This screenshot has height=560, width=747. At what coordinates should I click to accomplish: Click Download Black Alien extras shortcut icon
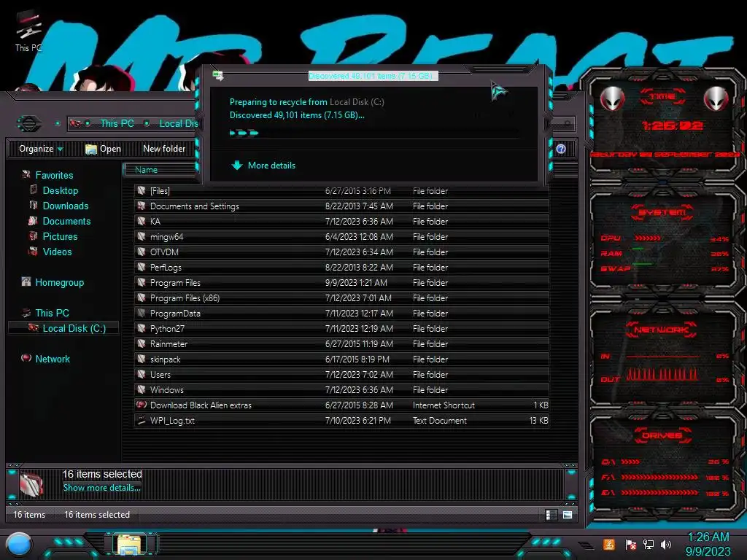pyautogui.click(x=142, y=405)
